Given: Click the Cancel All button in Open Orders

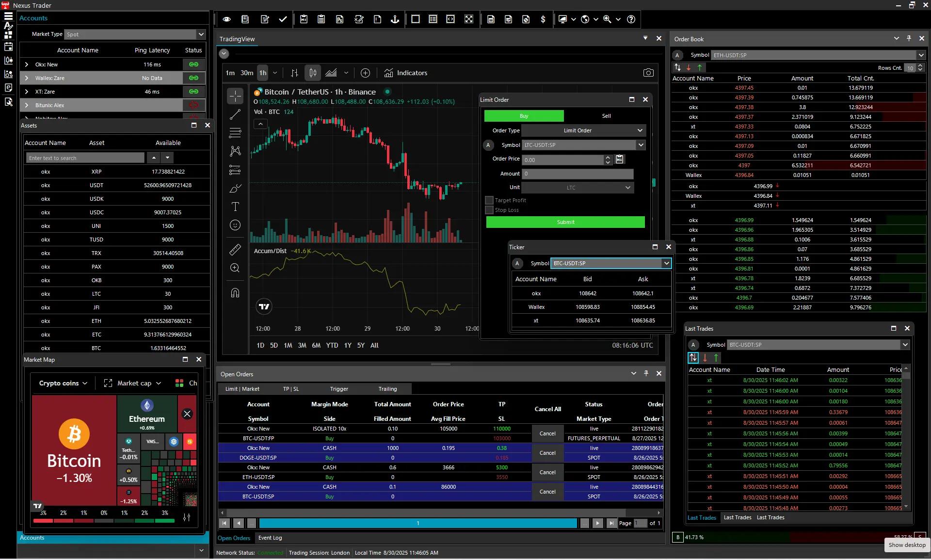Looking at the screenshot, I should point(547,409).
